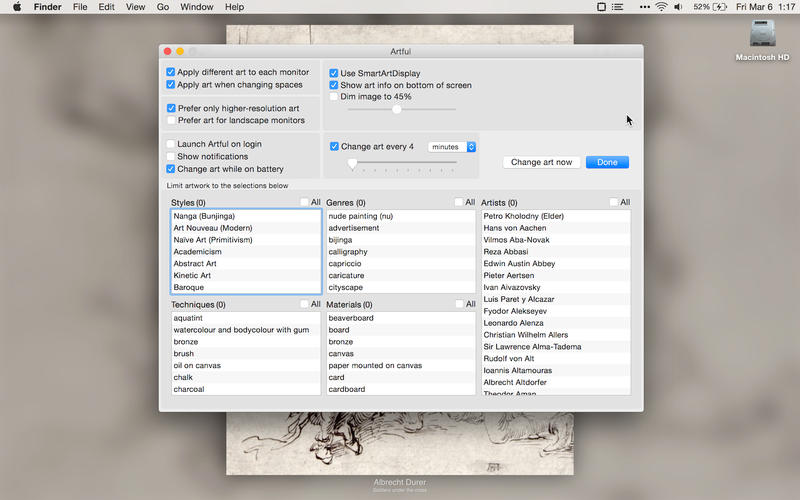Select oil on canvas technique

point(246,365)
